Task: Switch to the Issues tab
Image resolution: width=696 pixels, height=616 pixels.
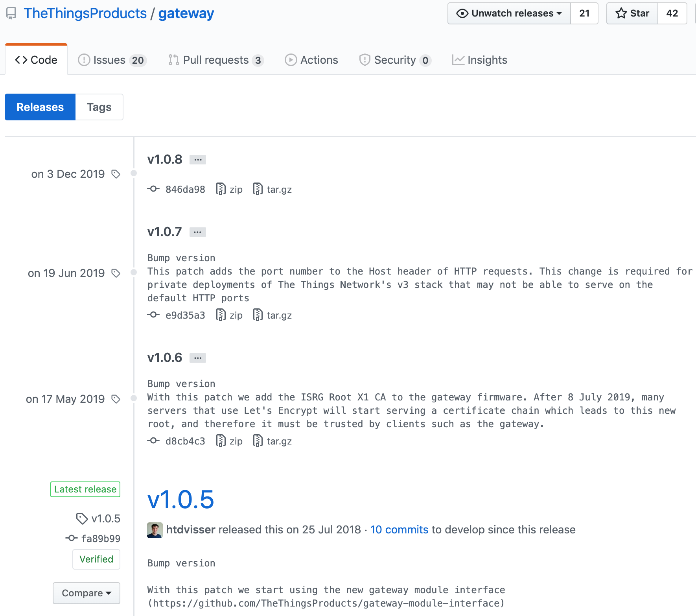Action: tap(112, 60)
